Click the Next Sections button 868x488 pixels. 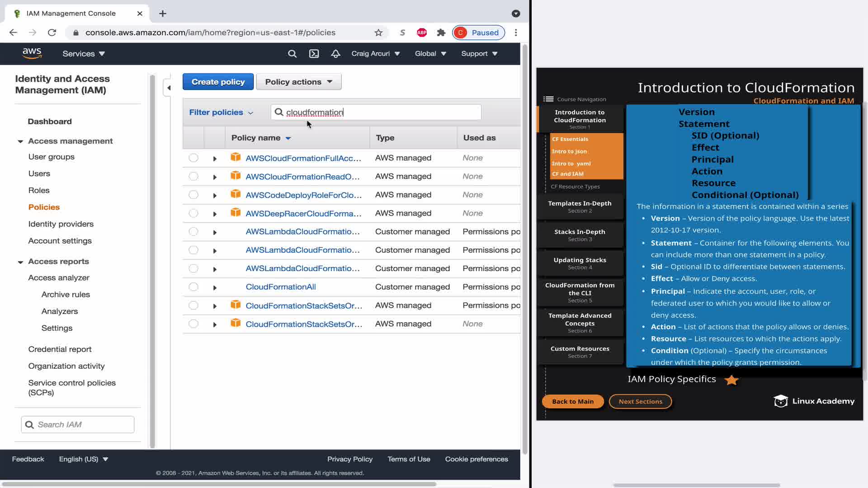(640, 401)
